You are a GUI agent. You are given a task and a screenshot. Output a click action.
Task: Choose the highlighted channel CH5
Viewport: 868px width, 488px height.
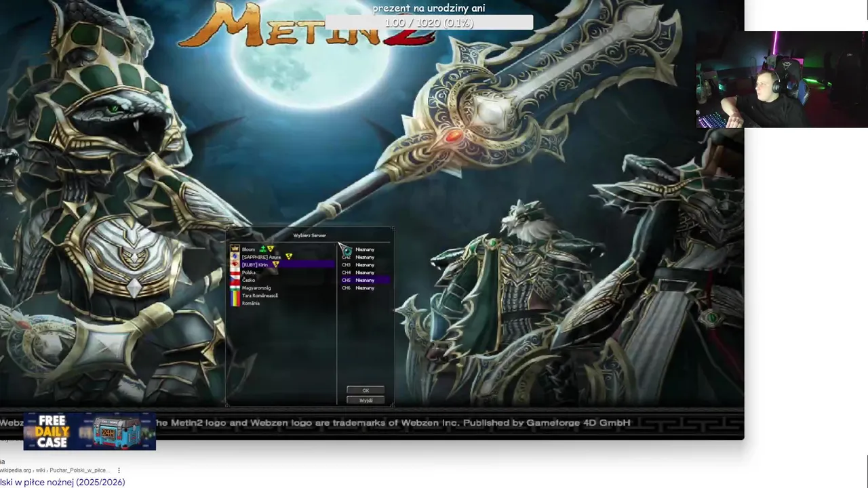click(365, 280)
